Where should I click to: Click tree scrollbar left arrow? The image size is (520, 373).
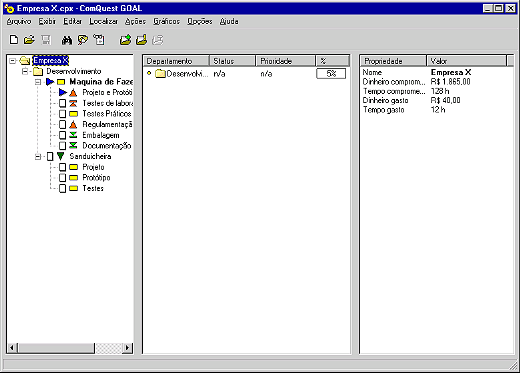pos(12,348)
